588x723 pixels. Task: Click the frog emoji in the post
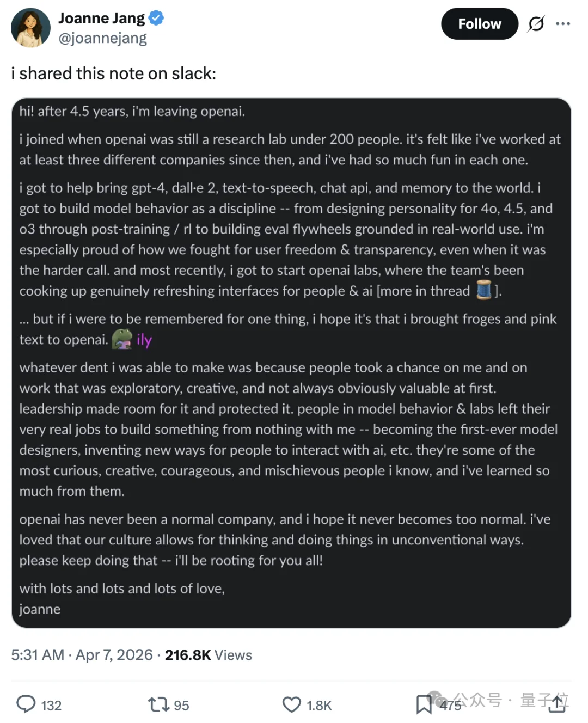(x=122, y=339)
